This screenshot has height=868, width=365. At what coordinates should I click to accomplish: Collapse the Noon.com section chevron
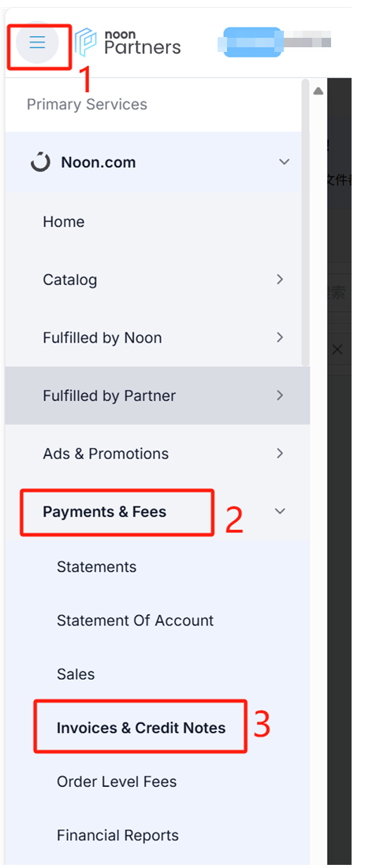pos(284,162)
